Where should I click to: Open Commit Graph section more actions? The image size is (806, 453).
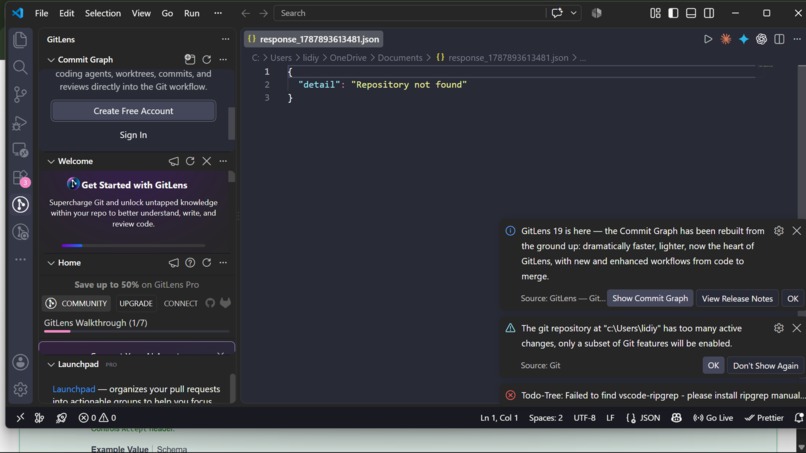pyautogui.click(x=223, y=60)
